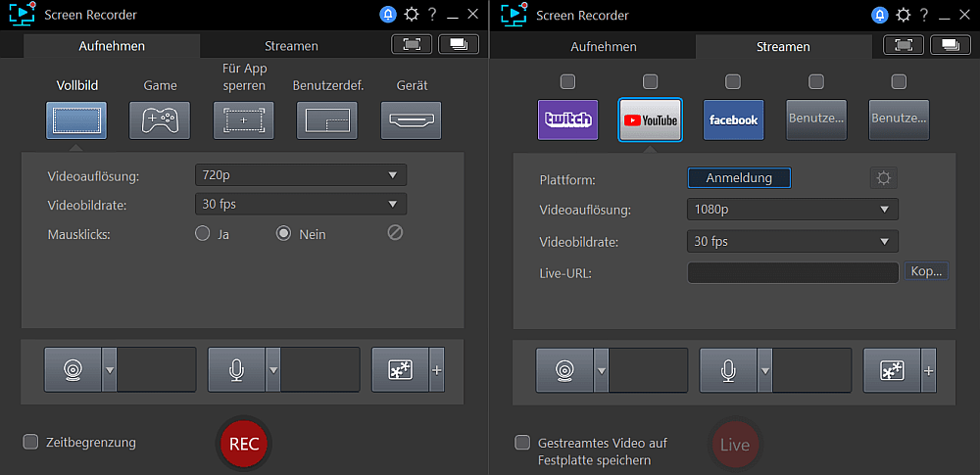Add overlay with plus in right window
This screenshot has width=980, height=475.
[929, 370]
